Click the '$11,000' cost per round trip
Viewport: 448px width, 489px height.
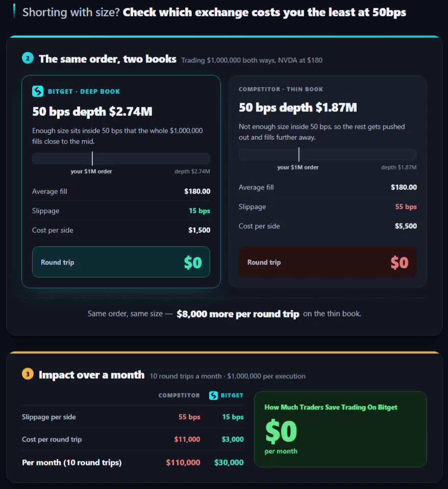[x=187, y=439]
